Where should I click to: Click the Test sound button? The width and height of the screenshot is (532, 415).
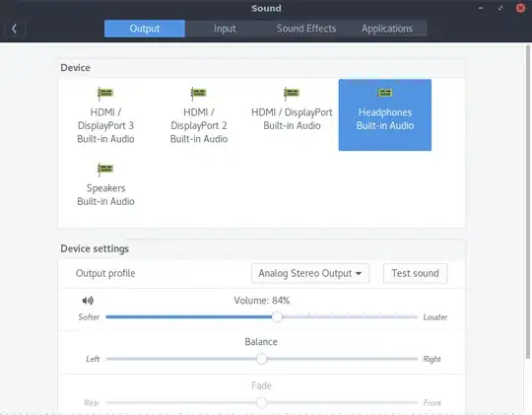pos(415,273)
